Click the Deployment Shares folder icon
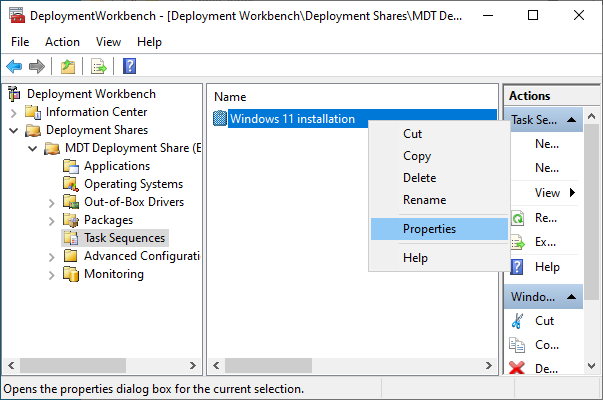 (x=33, y=130)
